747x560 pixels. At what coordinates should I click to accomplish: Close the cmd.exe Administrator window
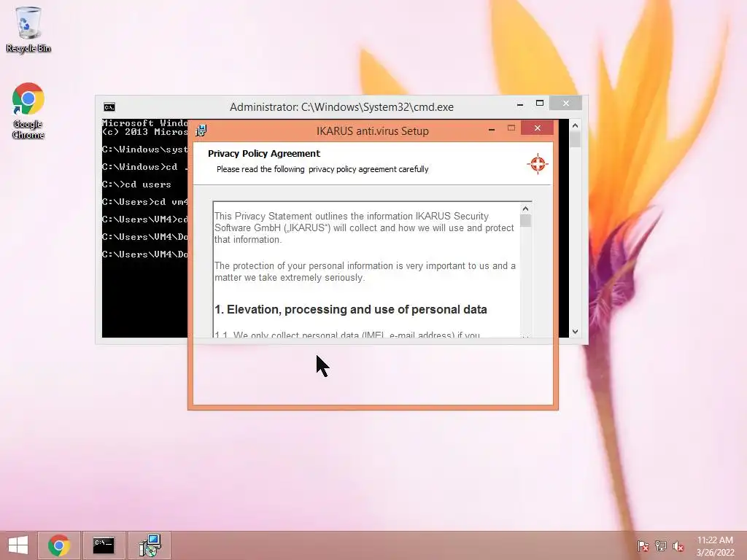coord(565,103)
